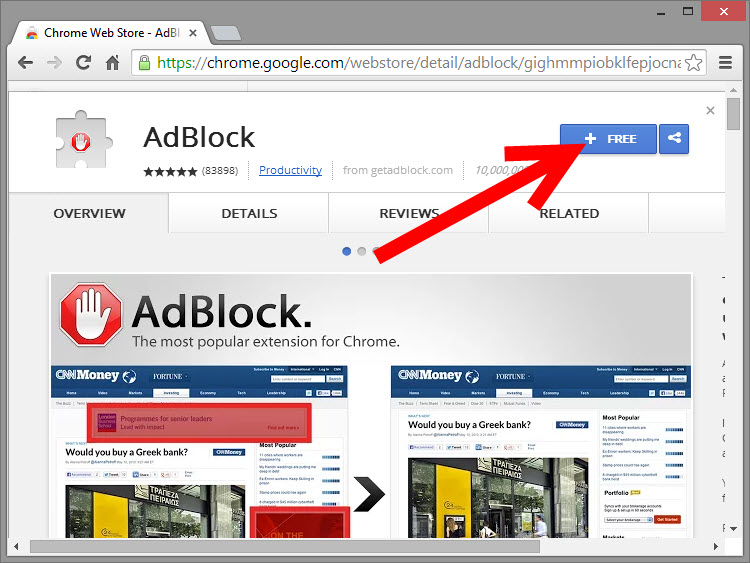Open the Chrome hamburger menu
The image size is (750, 563).
pyautogui.click(x=726, y=63)
